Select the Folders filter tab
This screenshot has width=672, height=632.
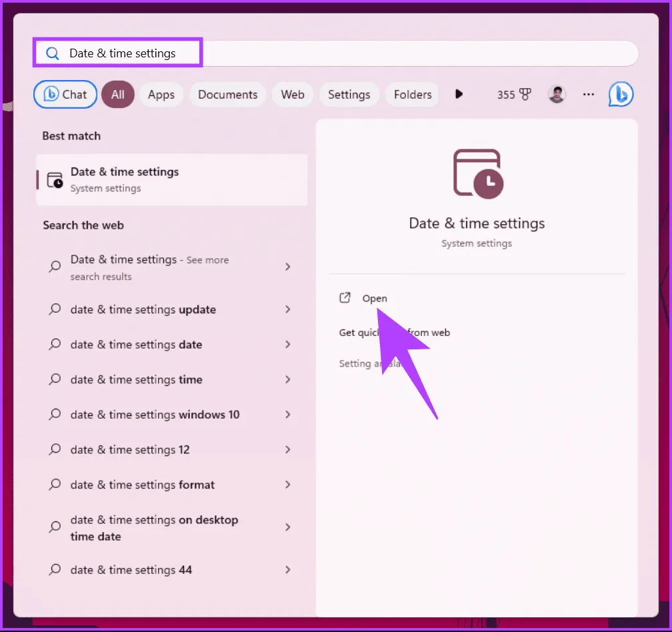(413, 95)
